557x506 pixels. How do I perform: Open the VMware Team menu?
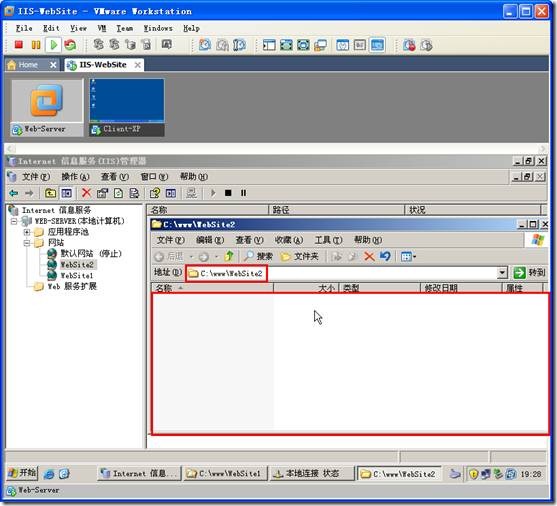click(125, 28)
